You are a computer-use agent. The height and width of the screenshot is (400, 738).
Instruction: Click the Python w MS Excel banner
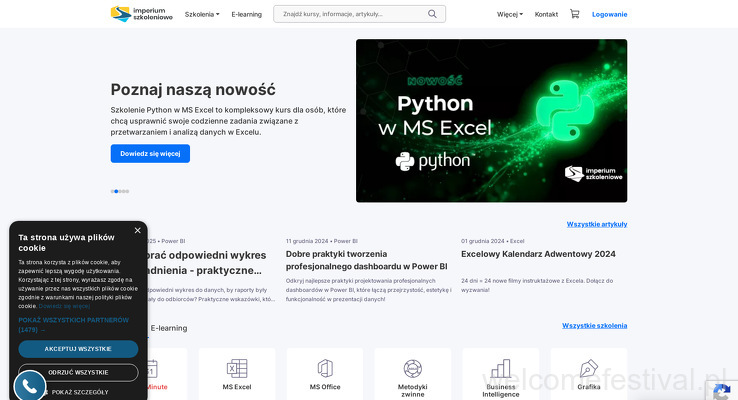491,120
